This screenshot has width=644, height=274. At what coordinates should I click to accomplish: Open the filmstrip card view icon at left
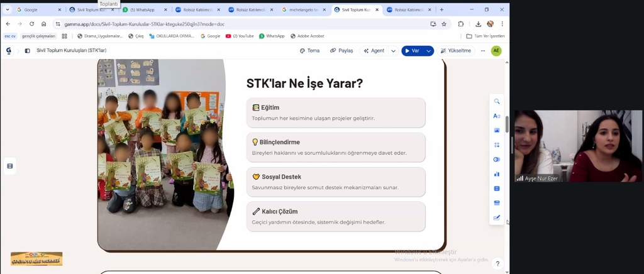[10, 166]
